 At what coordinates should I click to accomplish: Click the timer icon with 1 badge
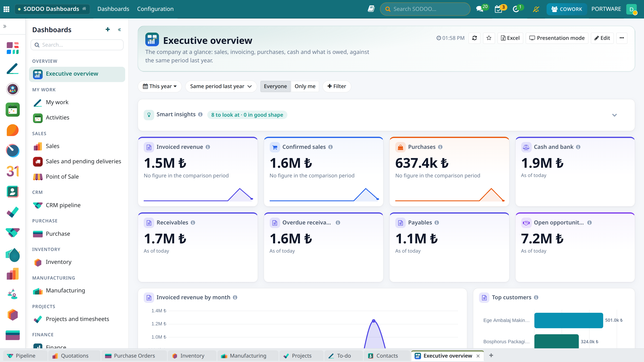point(518,8)
